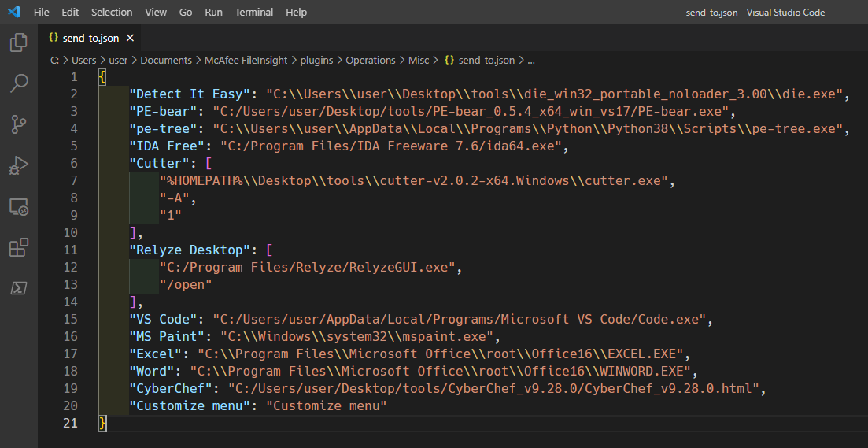This screenshot has height=448, width=868.
Task: Select the send_to.json tab
Action: [90, 38]
